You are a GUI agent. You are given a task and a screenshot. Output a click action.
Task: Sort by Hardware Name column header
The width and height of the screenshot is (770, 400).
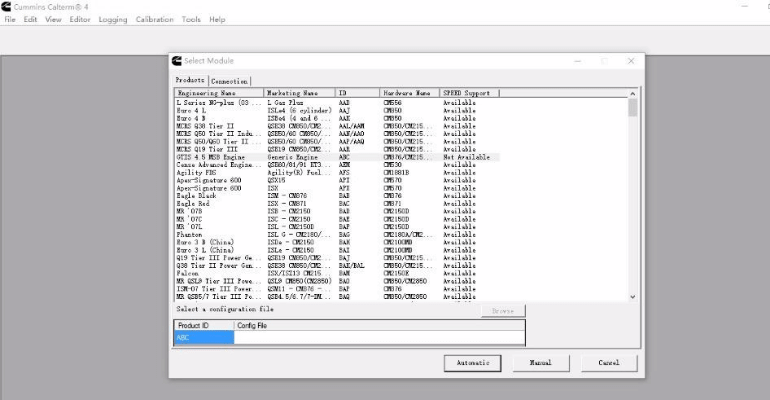click(410, 93)
